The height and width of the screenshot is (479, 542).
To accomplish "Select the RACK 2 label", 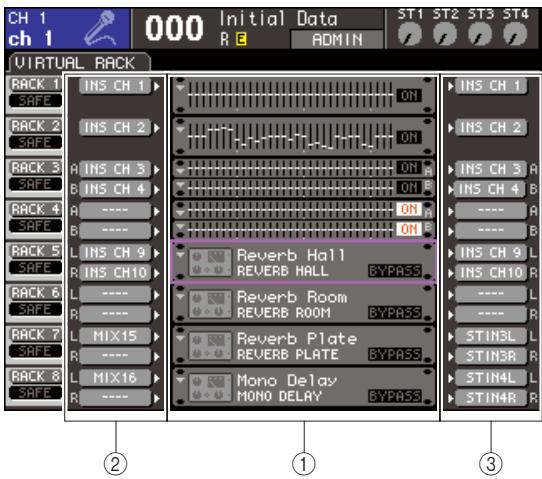I will coord(35,126).
